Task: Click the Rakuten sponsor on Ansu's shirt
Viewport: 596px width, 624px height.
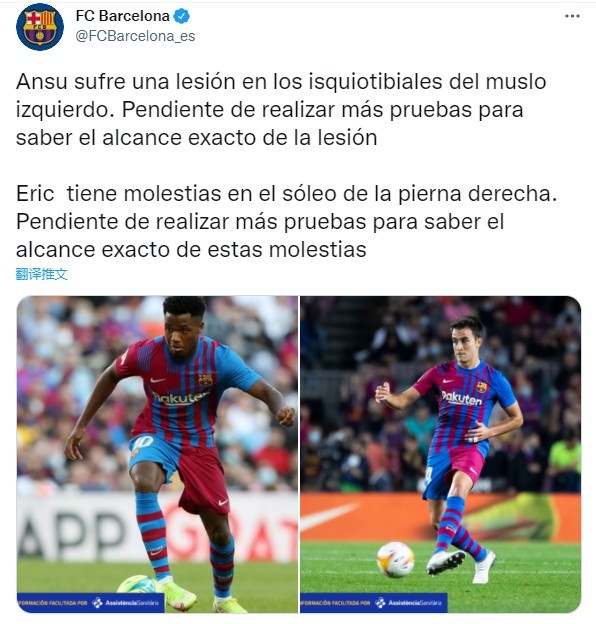Action: pyautogui.click(x=180, y=397)
